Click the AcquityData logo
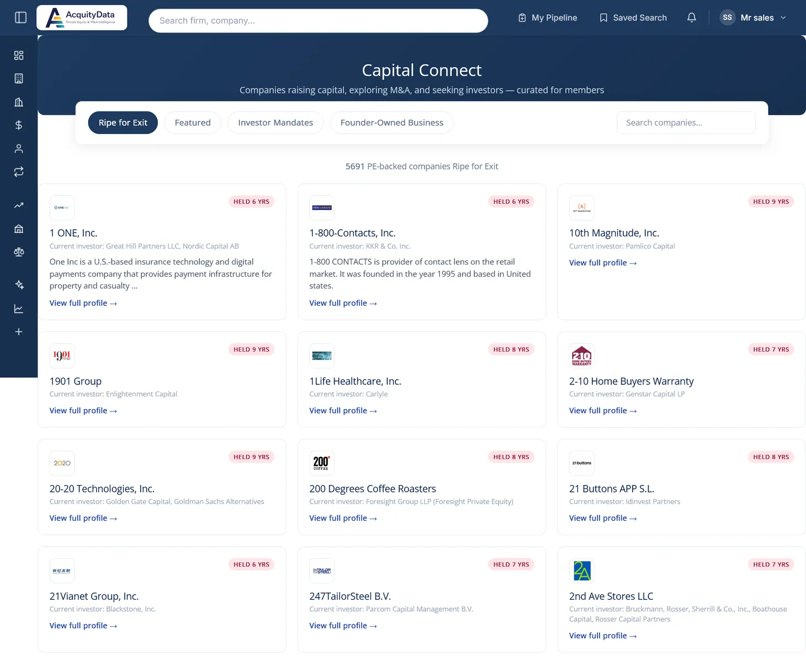This screenshot has width=806, height=672. (x=82, y=18)
